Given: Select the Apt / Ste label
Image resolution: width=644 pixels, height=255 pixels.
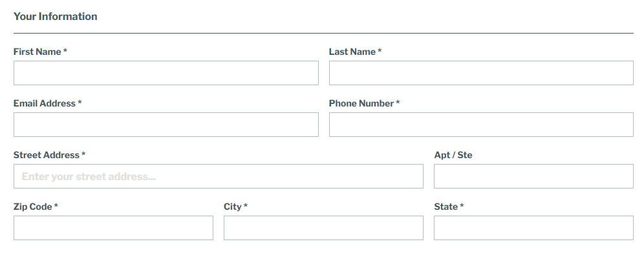Looking at the screenshot, I should click(x=453, y=155).
